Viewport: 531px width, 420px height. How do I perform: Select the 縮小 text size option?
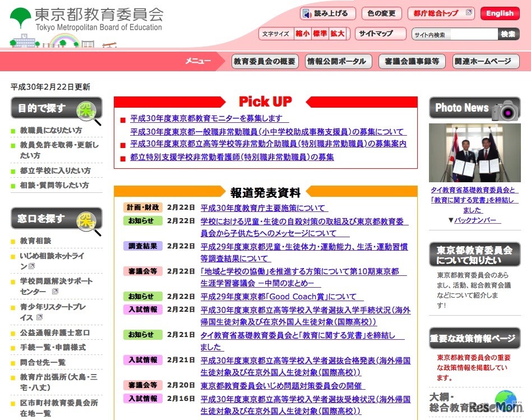[302, 33]
